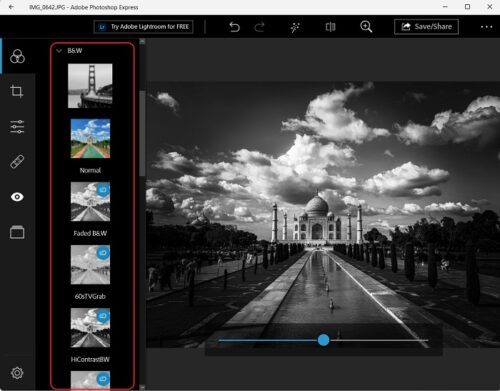Apply the Faded B&W look
Screen dimensions: 500x391
tap(90, 201)
